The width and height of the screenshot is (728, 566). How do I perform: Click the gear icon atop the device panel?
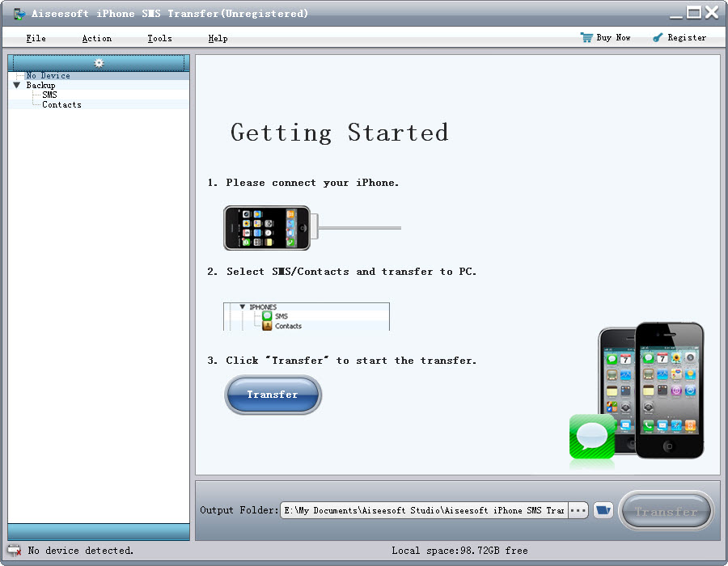[x=99, y=63]
